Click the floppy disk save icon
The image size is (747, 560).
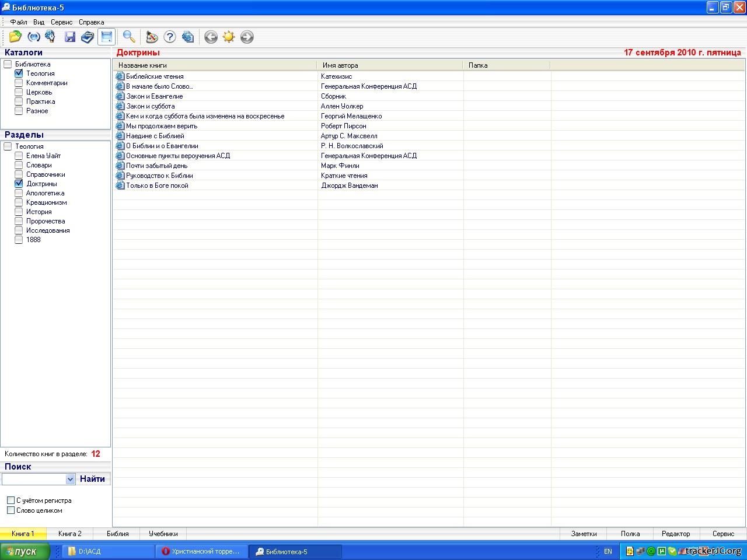click(x=70, y=37)
